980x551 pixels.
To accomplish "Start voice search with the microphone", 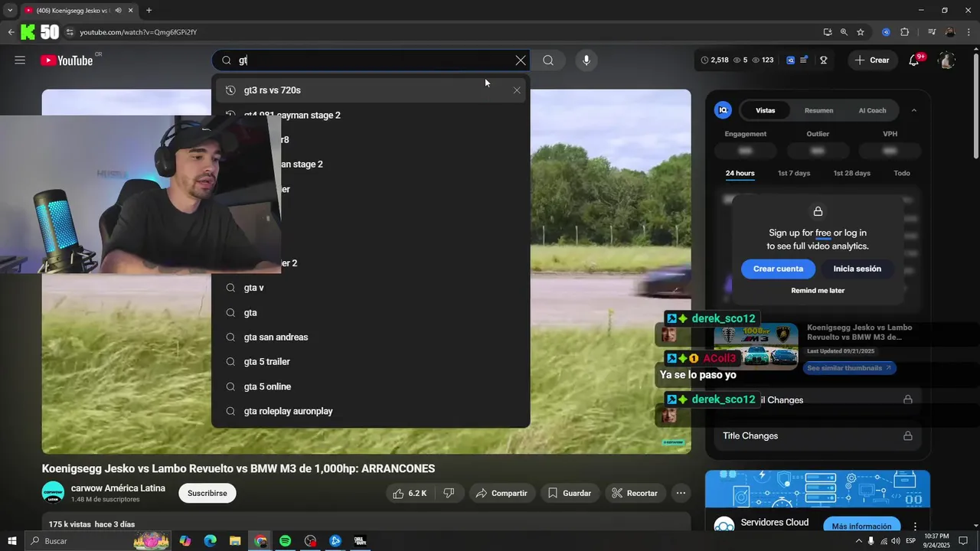I will point(586,60).
